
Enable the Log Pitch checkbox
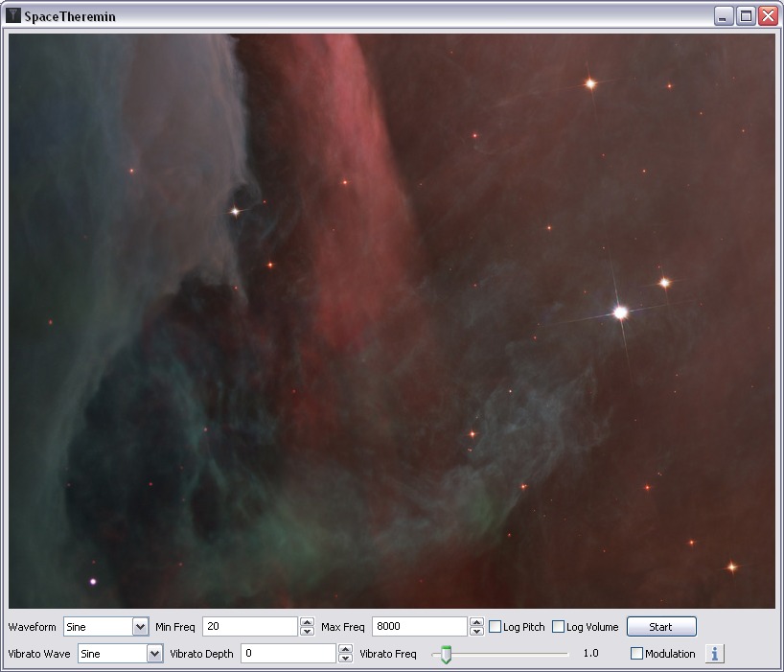click(496, 627)
